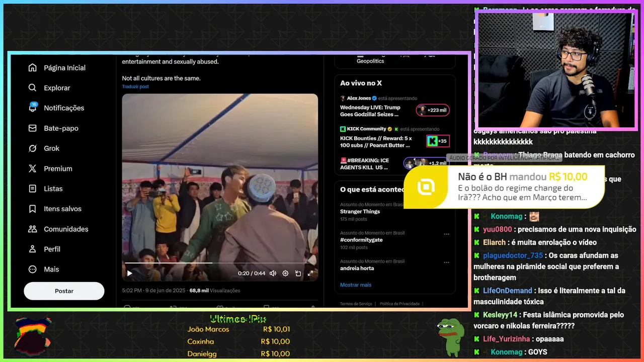Play the embedded video
644x362 pixels.
tap(129, 274)
